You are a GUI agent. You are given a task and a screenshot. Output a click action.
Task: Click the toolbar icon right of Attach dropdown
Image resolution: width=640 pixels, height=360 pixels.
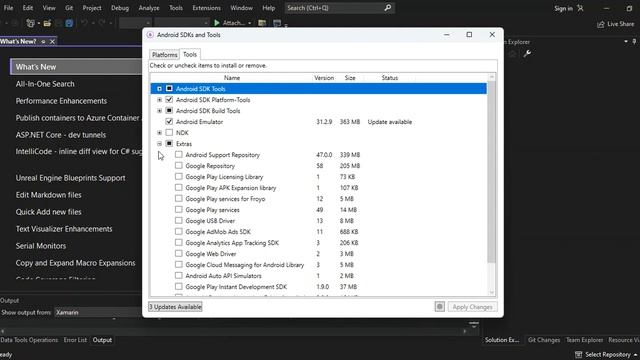click(262, 23)
